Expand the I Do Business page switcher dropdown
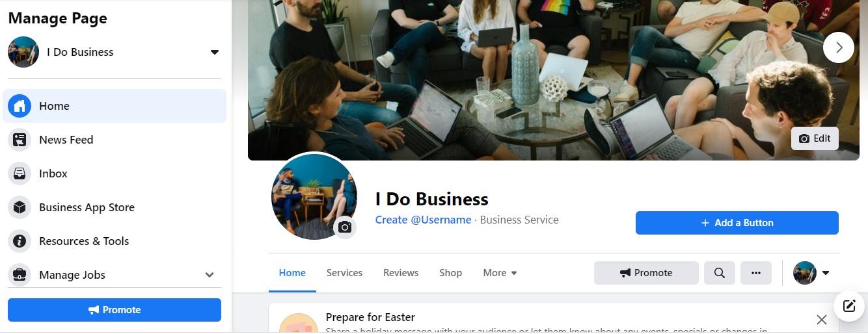Viewport: 868px width, 334px height. click(215, 52)
